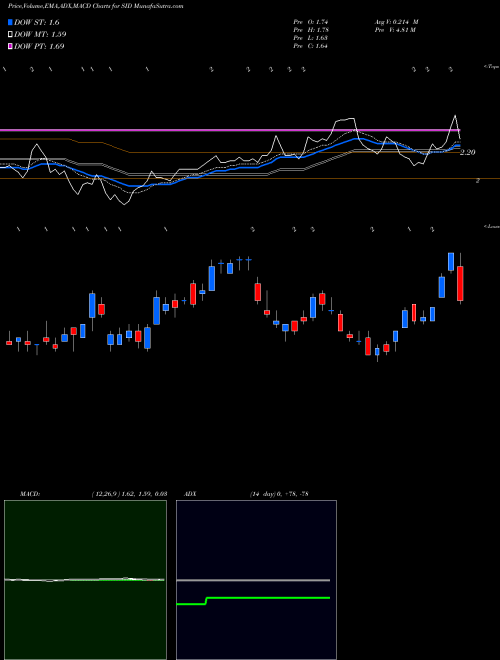
Task: Click the chart title mentioning MunafaSutra.com
Action: (x=96, y=6)
